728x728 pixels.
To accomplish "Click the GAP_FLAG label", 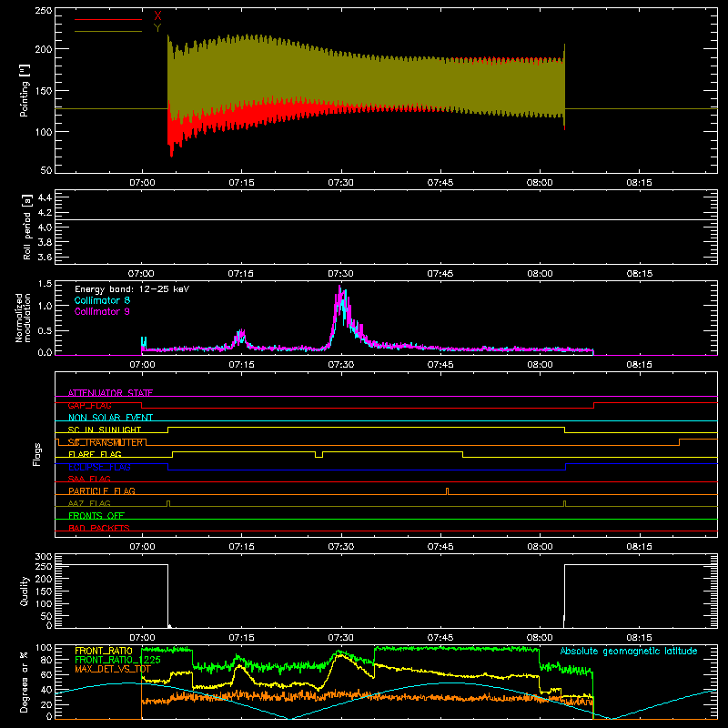I will click(89, 405).
